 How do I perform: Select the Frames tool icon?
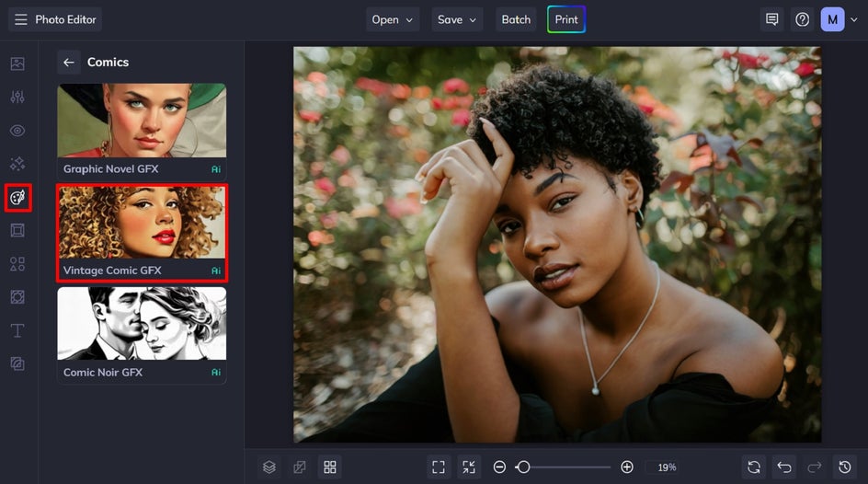pos(17,230)
